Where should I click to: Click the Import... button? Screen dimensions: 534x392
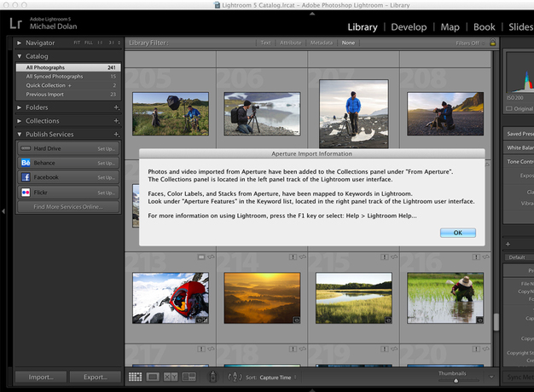tap(40, 377)
